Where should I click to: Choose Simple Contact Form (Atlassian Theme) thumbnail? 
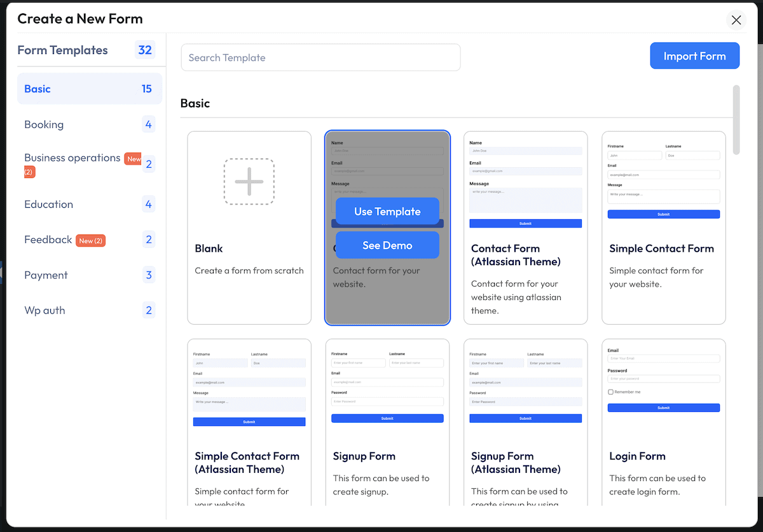pyautogui.click(x=249, y=388)
